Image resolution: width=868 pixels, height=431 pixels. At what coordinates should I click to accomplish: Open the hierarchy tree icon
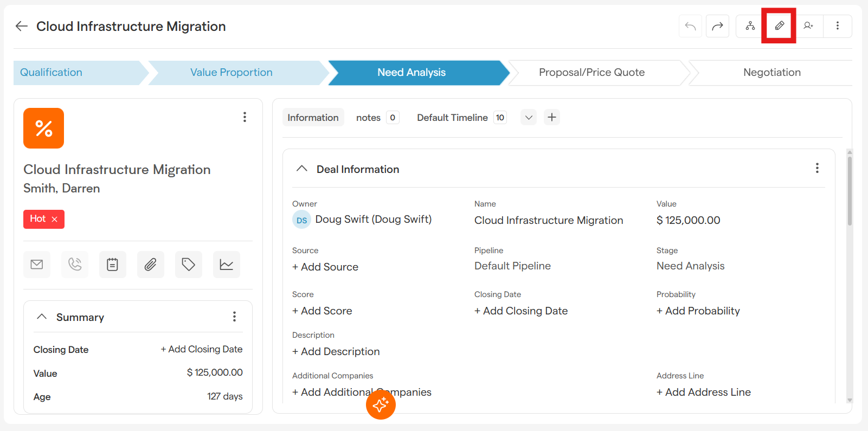tap(750, 26)
